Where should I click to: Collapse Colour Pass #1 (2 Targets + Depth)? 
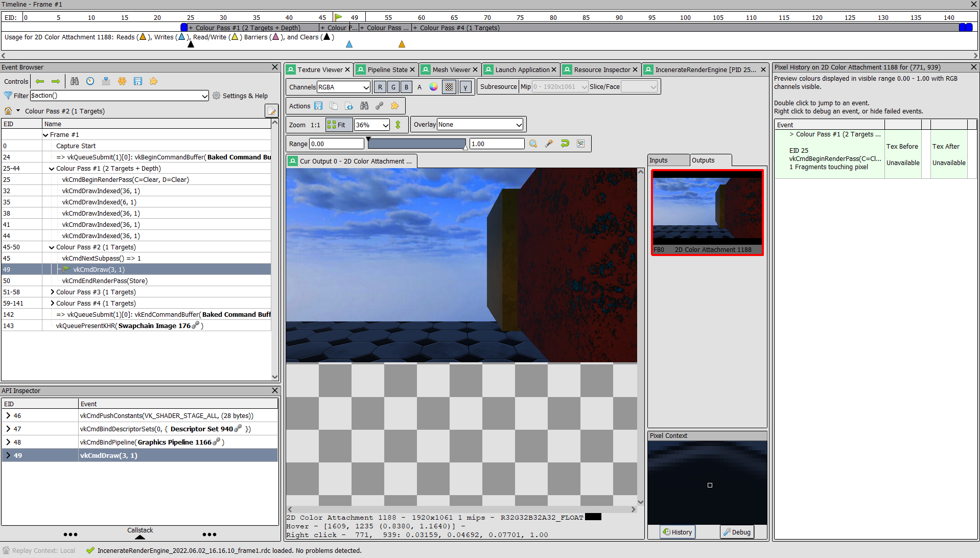click(52, 169)
